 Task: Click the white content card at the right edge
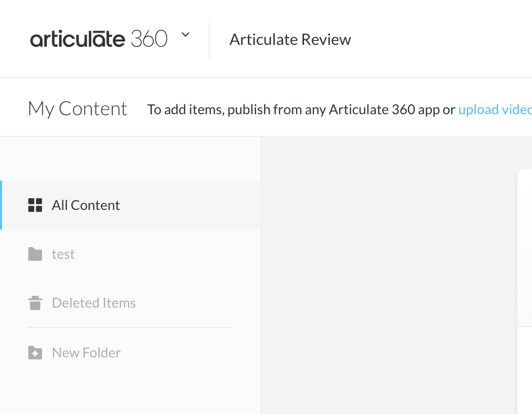coord(525,245)
